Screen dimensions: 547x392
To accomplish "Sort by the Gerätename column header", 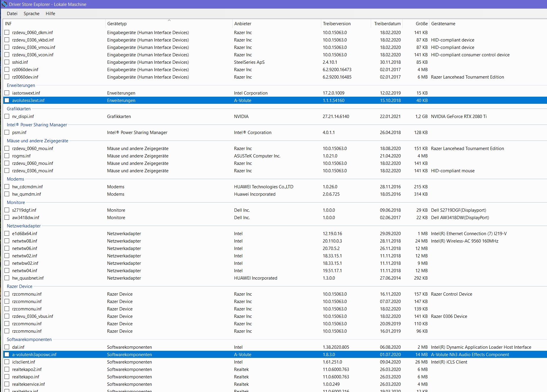I will point(488,24).
